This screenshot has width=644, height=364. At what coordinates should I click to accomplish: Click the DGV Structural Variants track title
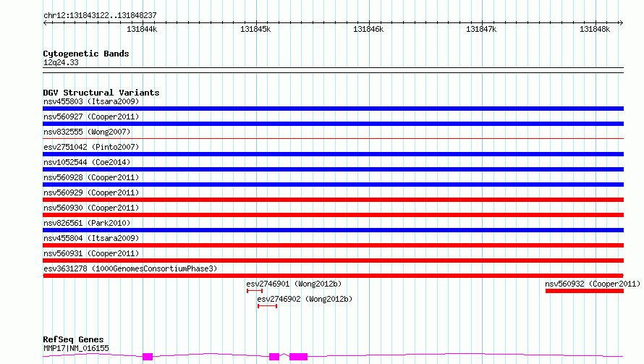(101, 93)
